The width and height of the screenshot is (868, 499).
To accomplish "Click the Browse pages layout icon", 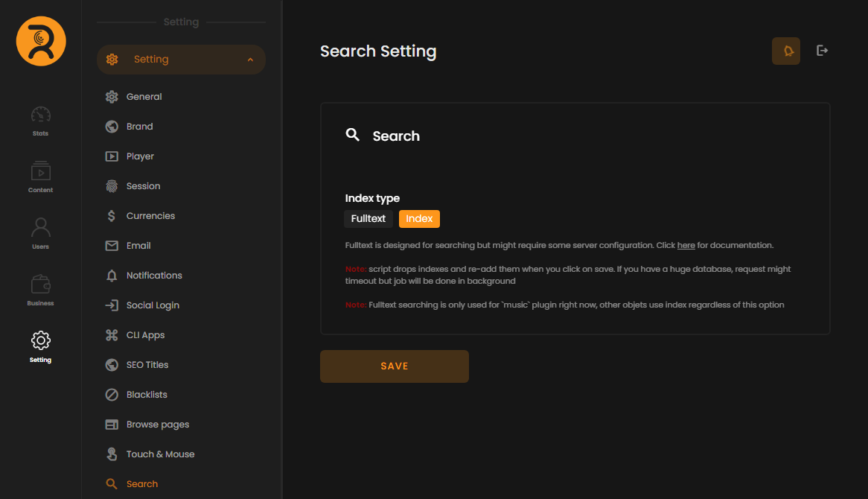I will (x=112, y=425).
